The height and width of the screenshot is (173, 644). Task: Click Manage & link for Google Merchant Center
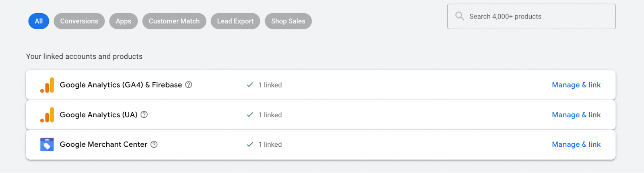576,144
